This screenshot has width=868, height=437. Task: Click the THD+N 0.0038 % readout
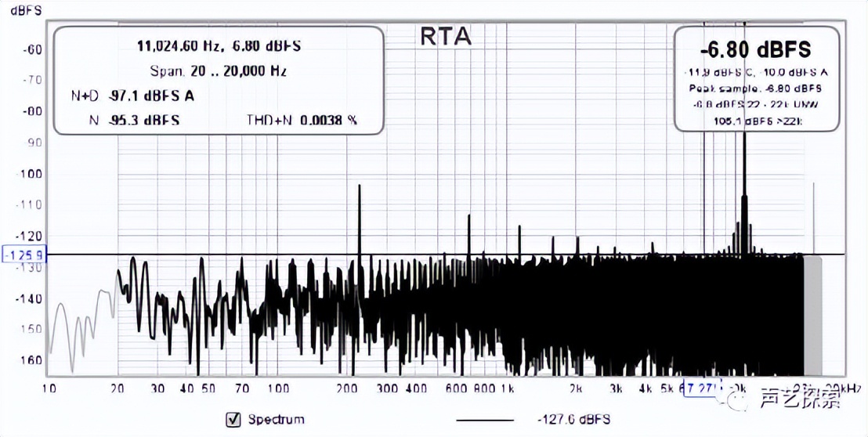(x=302, y=121)
